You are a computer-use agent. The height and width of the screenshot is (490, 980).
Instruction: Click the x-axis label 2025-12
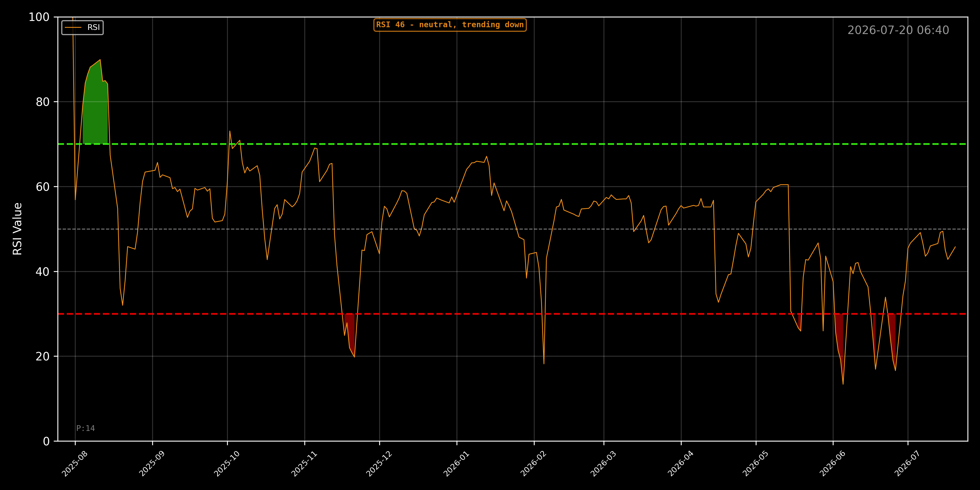pyautogui.click(x=379, y=463)
